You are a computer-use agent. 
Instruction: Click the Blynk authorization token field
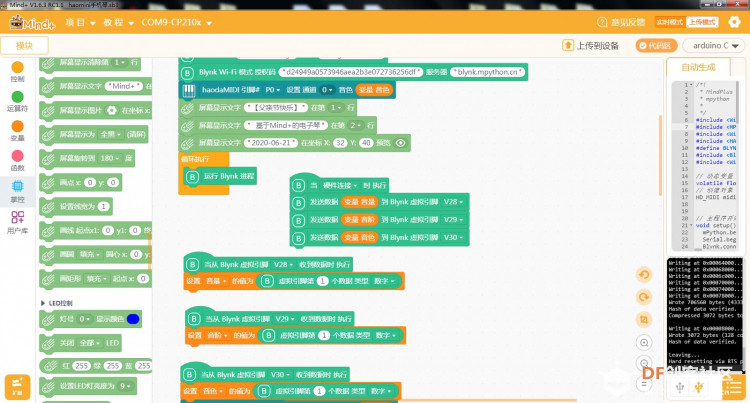[x=350, y=72]
